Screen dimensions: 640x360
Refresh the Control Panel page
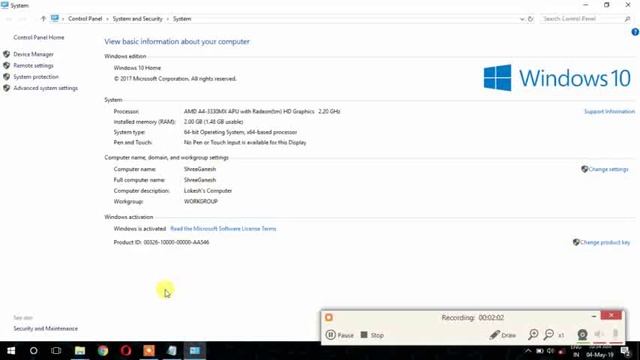pyautogui.click(x=531, y=19)
